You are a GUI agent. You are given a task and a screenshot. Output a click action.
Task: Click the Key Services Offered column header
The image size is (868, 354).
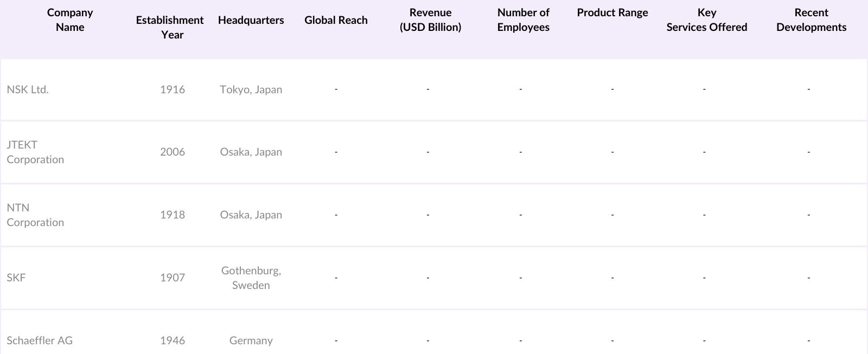point(707,20)
